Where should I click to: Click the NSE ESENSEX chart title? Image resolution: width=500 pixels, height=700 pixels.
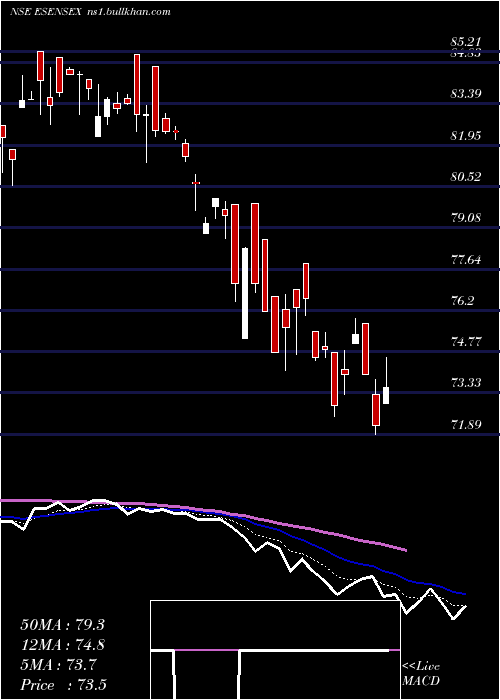(46, 12)
